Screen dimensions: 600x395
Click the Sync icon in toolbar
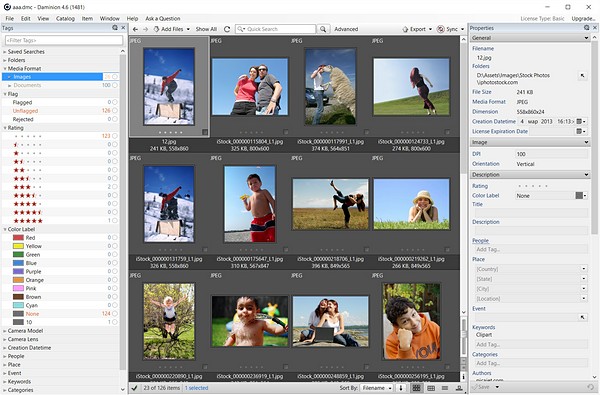click(x=441, y=29)
